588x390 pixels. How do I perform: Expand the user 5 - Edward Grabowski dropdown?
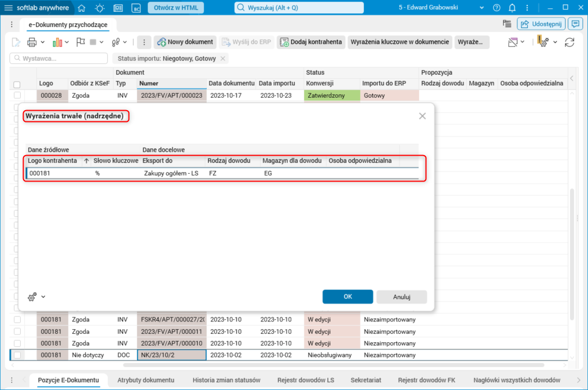click(481, 8)
